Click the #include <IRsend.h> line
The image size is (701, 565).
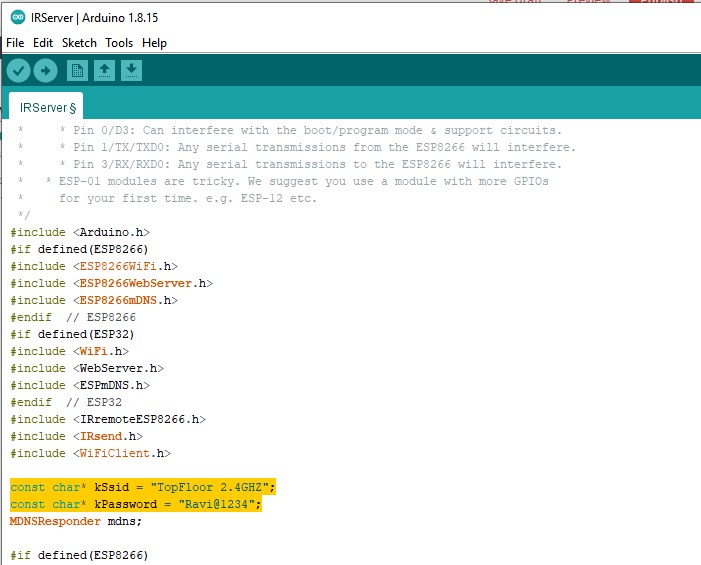tap(76, 436)
